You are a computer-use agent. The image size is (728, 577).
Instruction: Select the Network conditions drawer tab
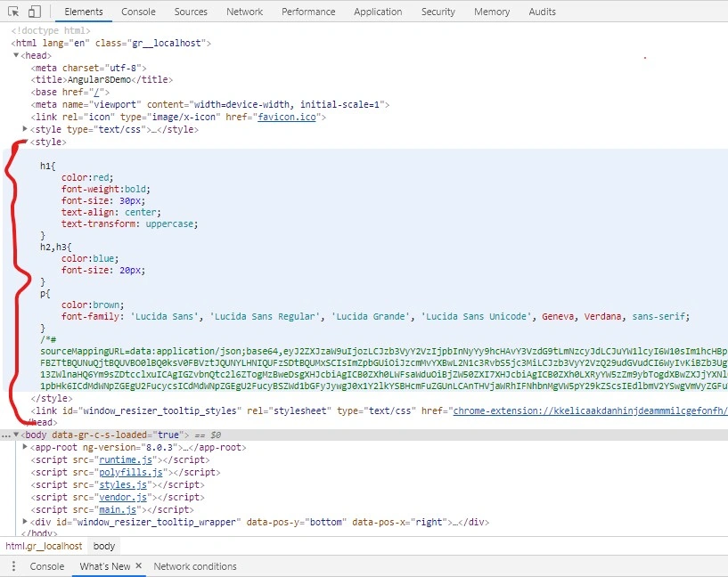point(195,566)
